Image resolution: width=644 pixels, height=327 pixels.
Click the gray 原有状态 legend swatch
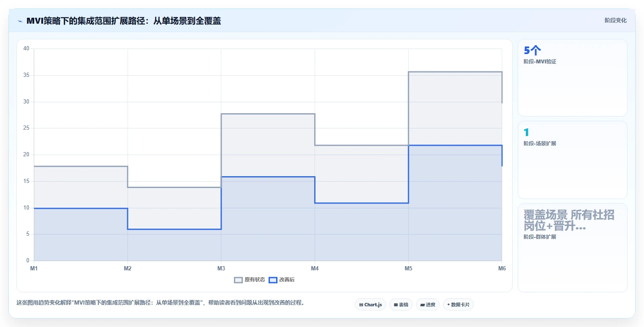pyautogui.click(x=239, y=280)
